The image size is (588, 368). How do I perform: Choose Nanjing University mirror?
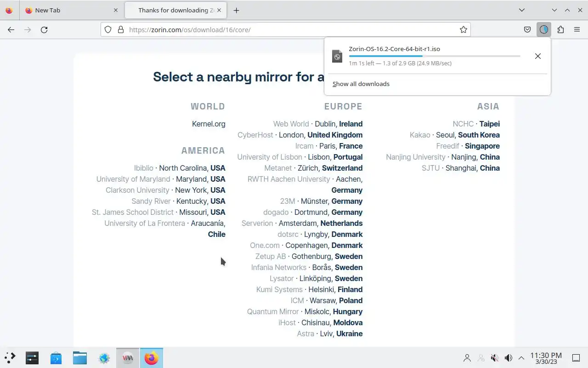coord(443,157)
